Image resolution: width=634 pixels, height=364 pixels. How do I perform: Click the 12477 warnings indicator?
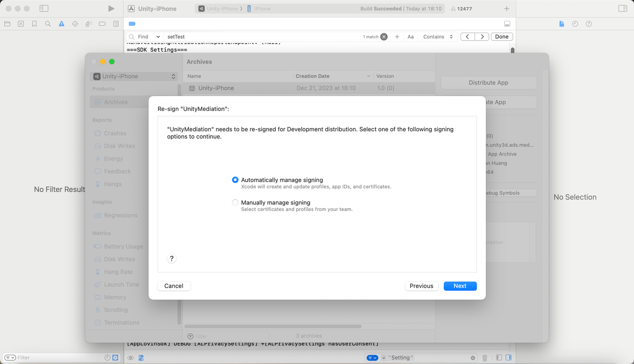pos(461,9)
